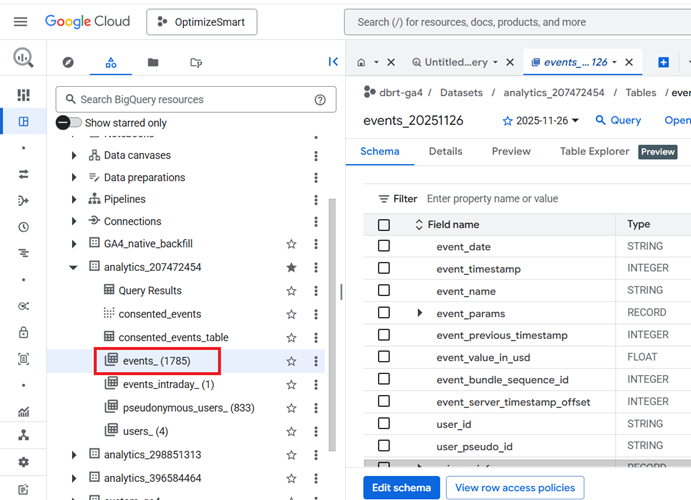Switch to the Preview tab

[x=511, y=151]
